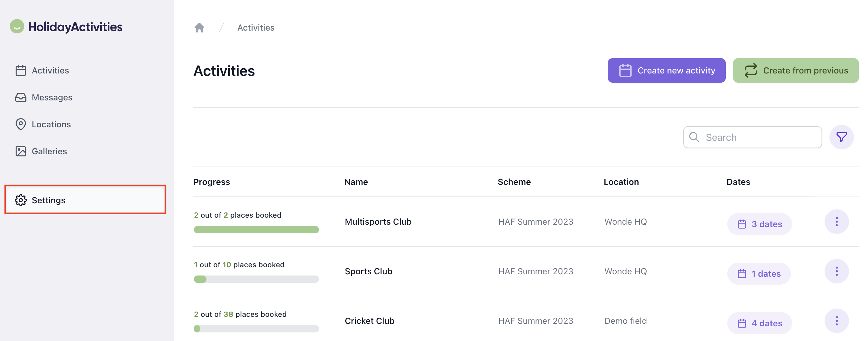Open Locations from the sidebar
This screenshot has height=341, width=868.
click(51, 124)
